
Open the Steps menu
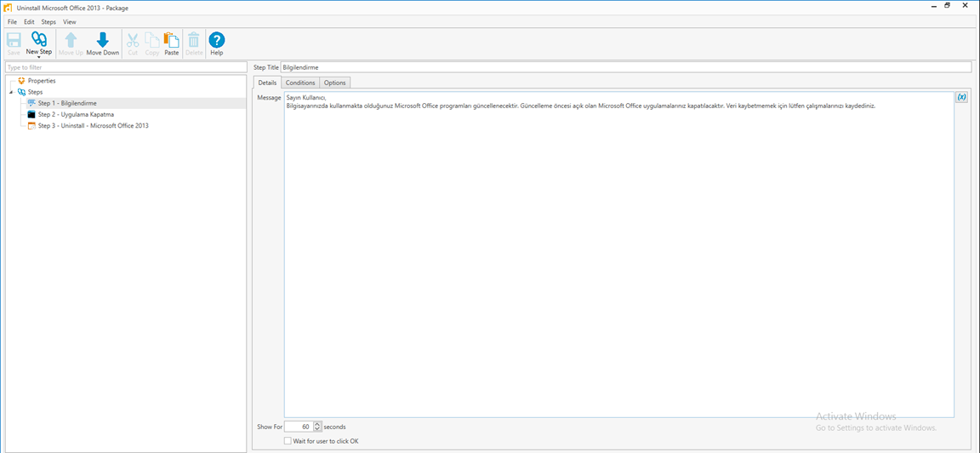tap(48, 22)
